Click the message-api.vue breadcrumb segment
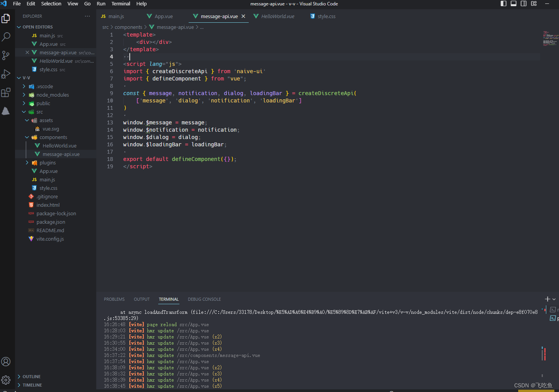This screenshot has width=559, height=392. 175,27
